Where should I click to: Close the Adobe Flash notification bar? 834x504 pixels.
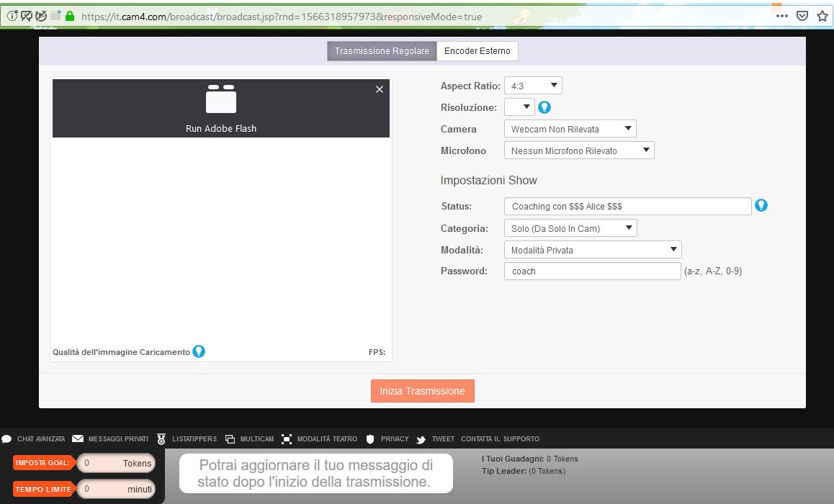pos(380,89)
